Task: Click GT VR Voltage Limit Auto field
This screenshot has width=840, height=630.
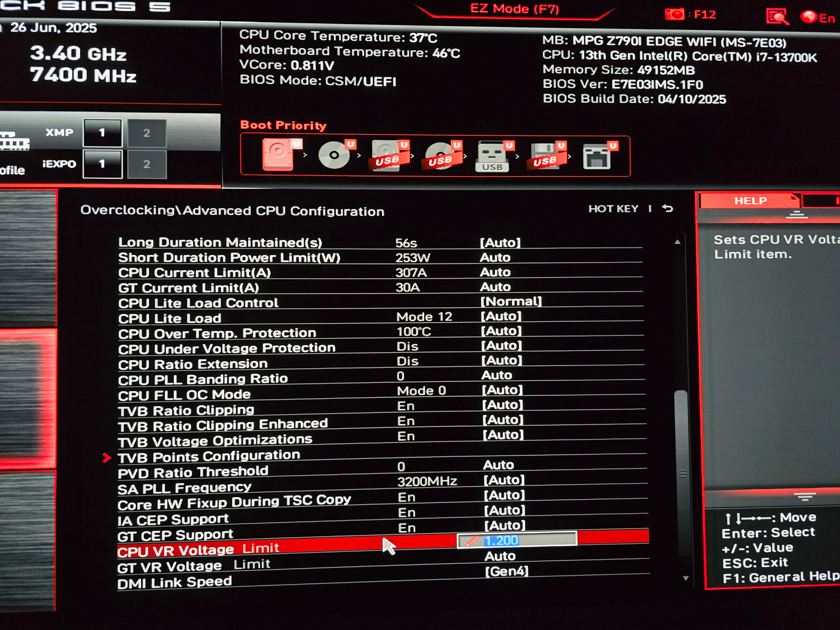Action: 501,556
